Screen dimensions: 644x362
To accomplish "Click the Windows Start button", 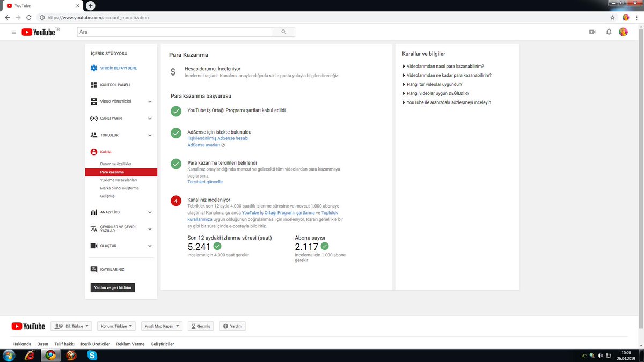I will (10, 355).
